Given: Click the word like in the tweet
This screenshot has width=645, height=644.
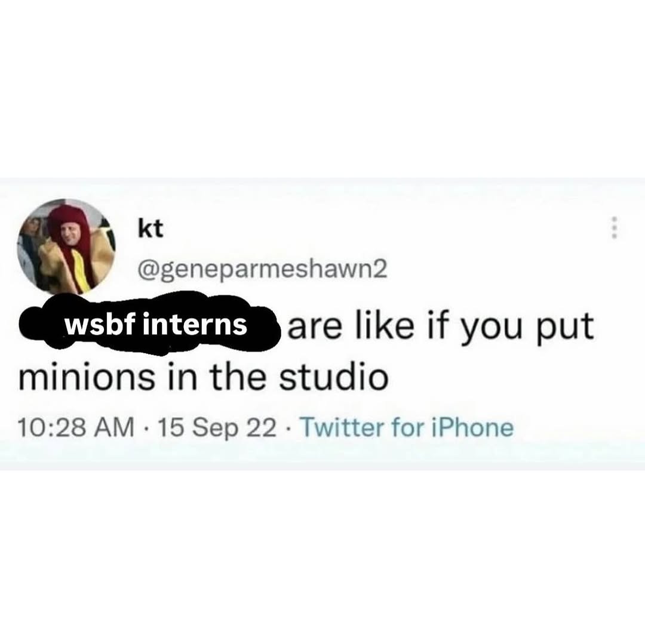Looking at the screenshot, I should [x=384, y=325].
